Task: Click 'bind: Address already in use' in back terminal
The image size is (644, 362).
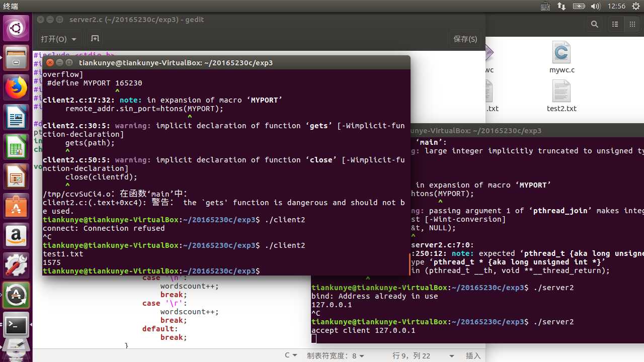Action: [375, 296]
